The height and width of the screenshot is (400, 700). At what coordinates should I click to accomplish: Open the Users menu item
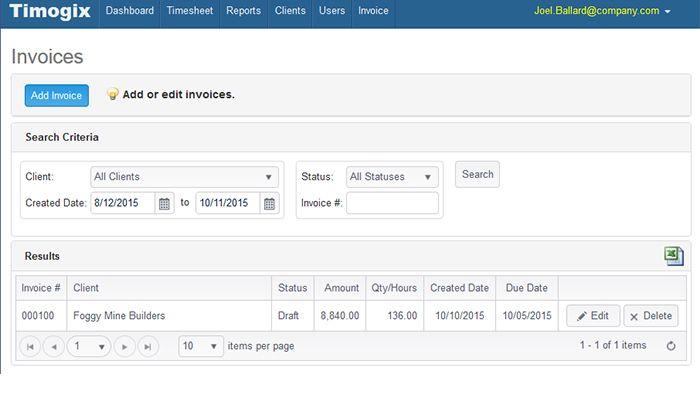pos(332,11)
